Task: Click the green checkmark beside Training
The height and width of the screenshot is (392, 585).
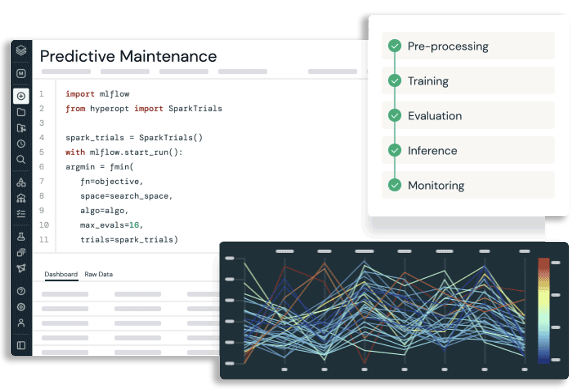Action: pyautogui.click(x=395, y=81)
